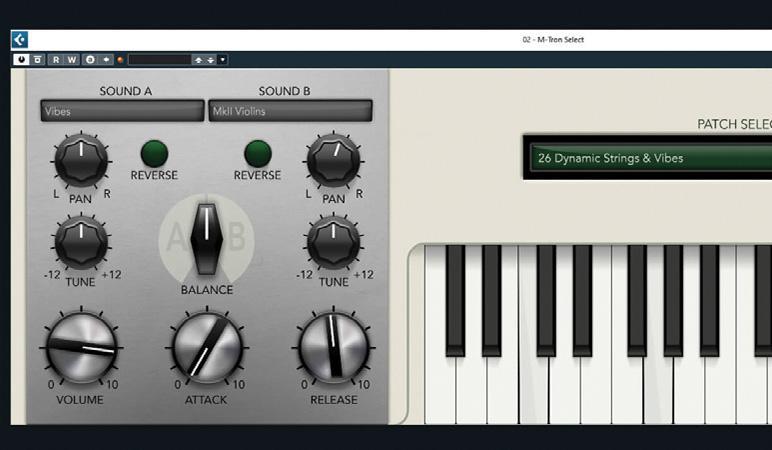Click the ATTACK label text

tap(206, 400)
